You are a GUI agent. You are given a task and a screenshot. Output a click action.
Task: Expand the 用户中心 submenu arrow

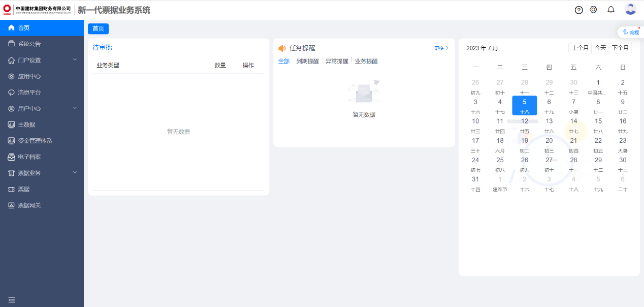tap(75, 108)
